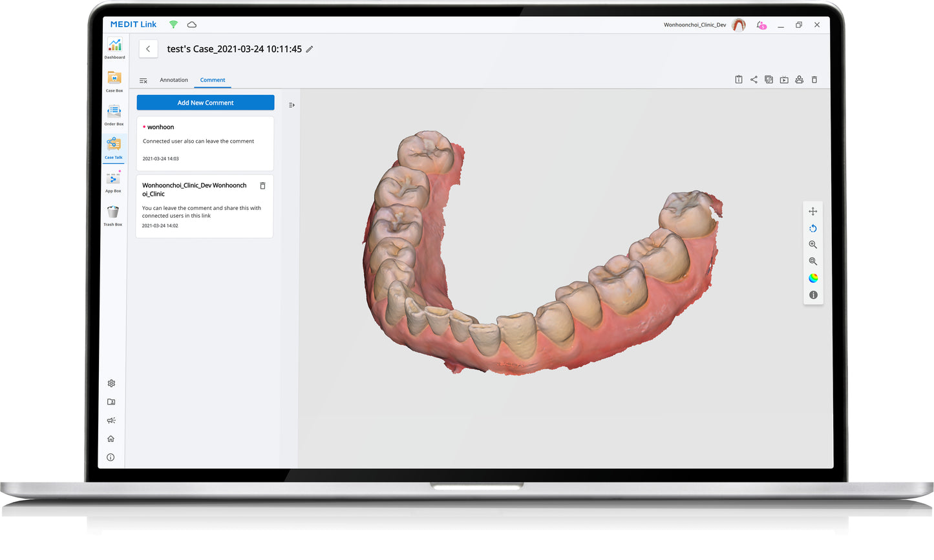934x560 pixels.
Task: Activate the rotate tool in the 3D viewer
Action: 812,228
